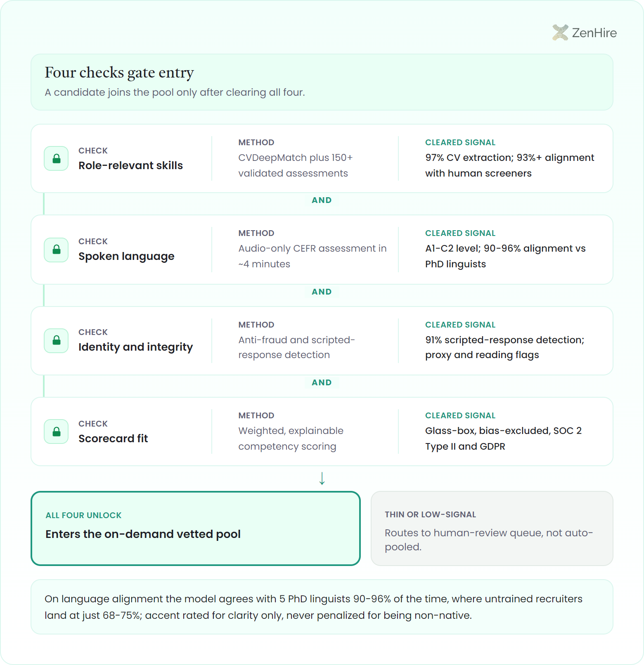644x665 pixels.
Task: Click the Identity and integrity lock icon
Action: click(56, 341)
